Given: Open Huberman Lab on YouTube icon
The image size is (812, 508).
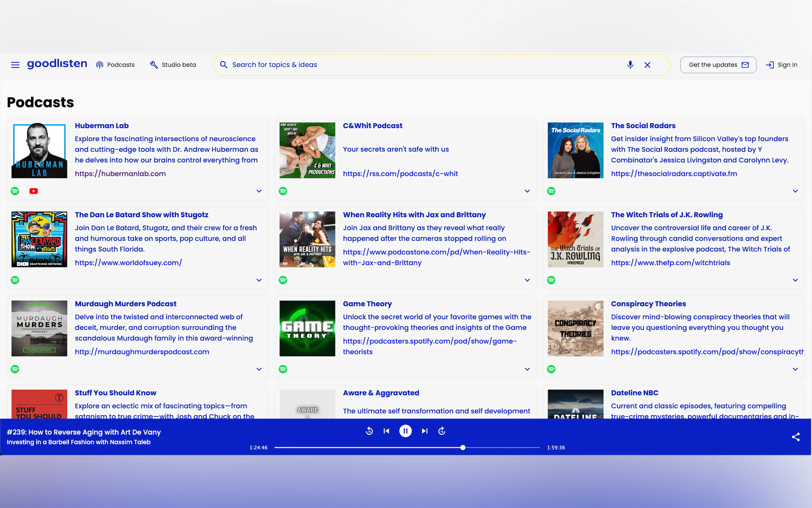Looking at the screenshot, I should tap(34, 191).
